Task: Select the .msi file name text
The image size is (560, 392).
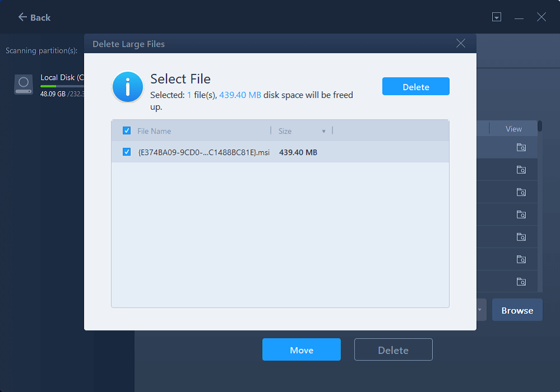Action: (x=204, y=152)
